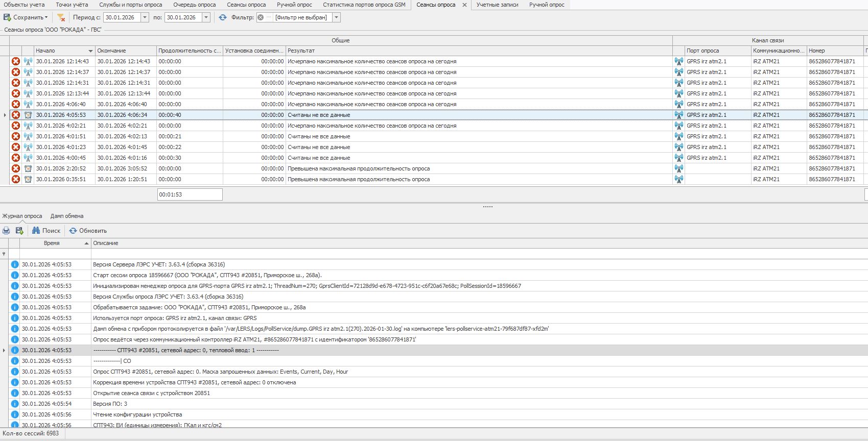868x441 pixels.
Task: Click the error icon of the 4:05:53 session
Action: click(16, 115)
